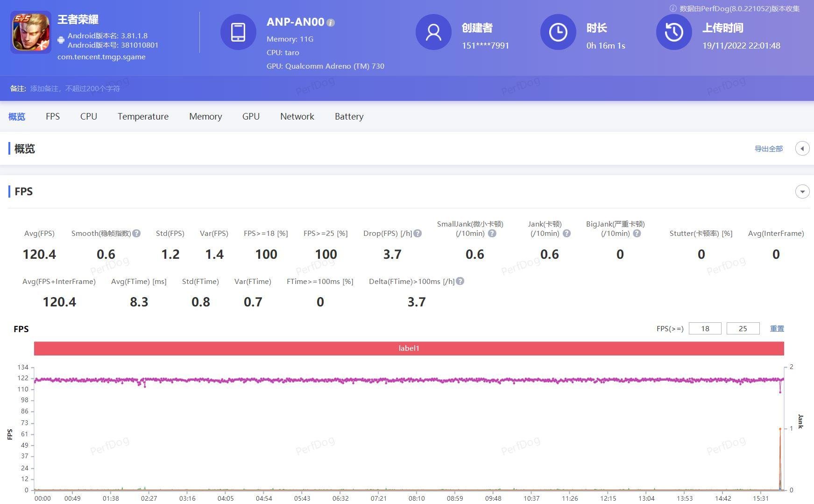Click the red label1 bar
This screenshot has width=814, height=504.
pyautogui.click(x=409, y=348)
